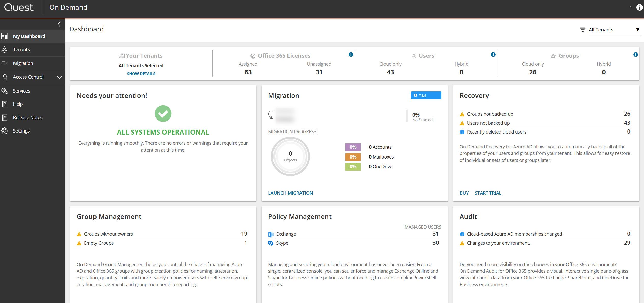Select Users not backed up row
644x303 pixels.
point(545,123)
